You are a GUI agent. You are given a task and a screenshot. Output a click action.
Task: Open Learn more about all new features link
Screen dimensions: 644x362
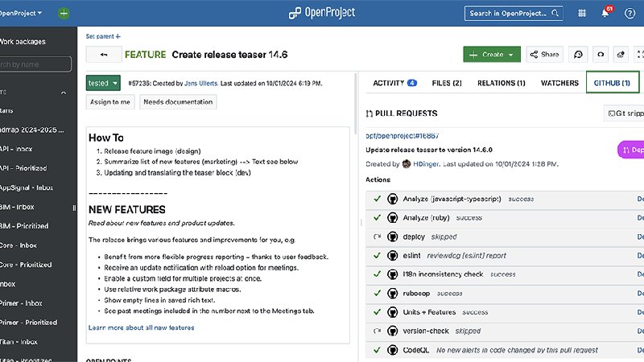[142, 327]
